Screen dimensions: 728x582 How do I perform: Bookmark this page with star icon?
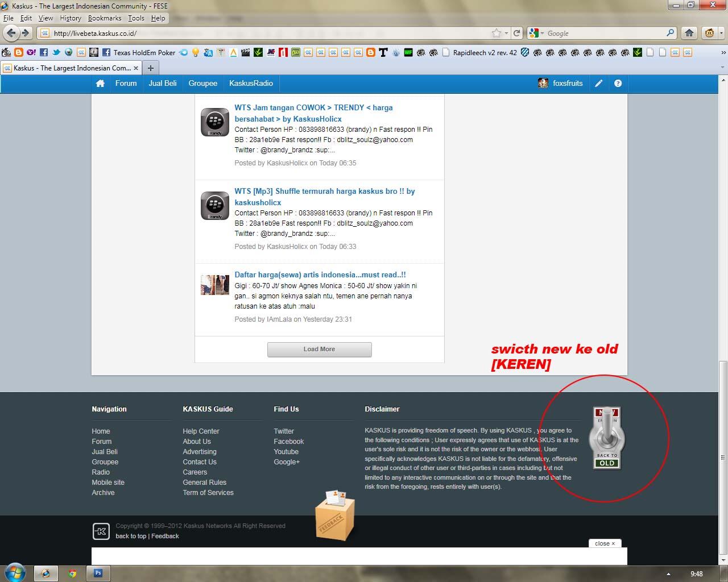click(x=497, y=33)
